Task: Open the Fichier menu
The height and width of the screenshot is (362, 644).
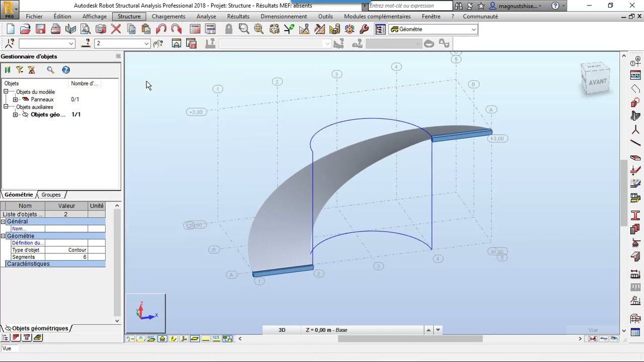Action: click(x=34, y=17)
